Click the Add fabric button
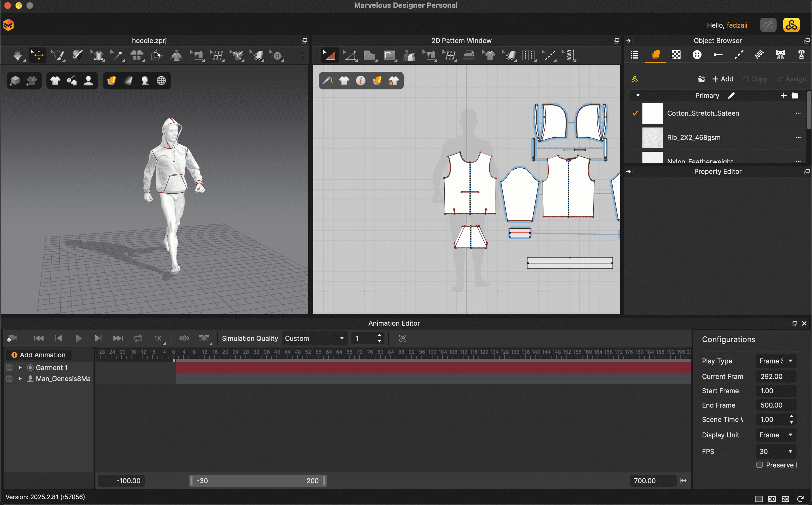The image size is (812, 505). [723, 79]
